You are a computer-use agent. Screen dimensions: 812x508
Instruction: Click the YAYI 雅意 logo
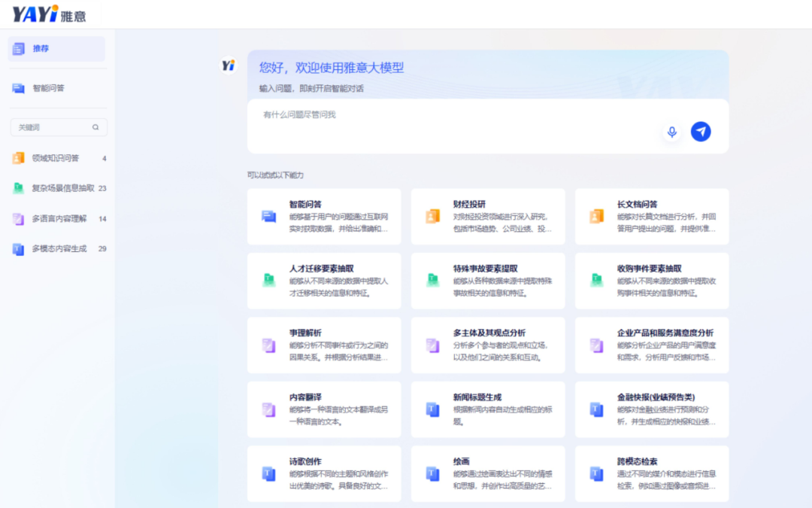coord(49,14)
